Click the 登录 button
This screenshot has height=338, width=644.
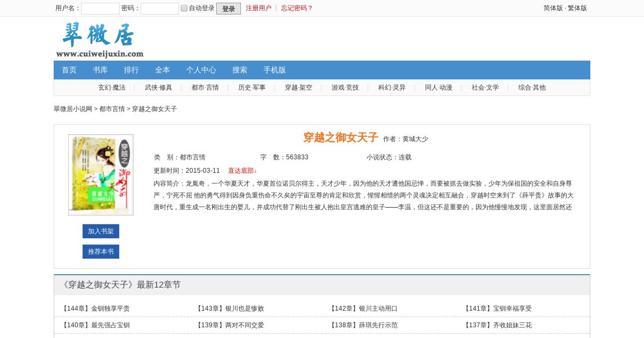[229, 9]
